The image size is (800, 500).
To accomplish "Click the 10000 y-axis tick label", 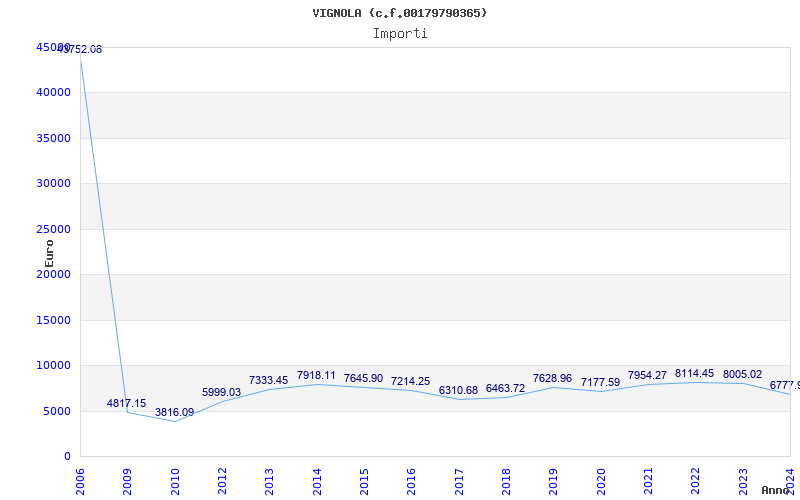I will (53, 365).
